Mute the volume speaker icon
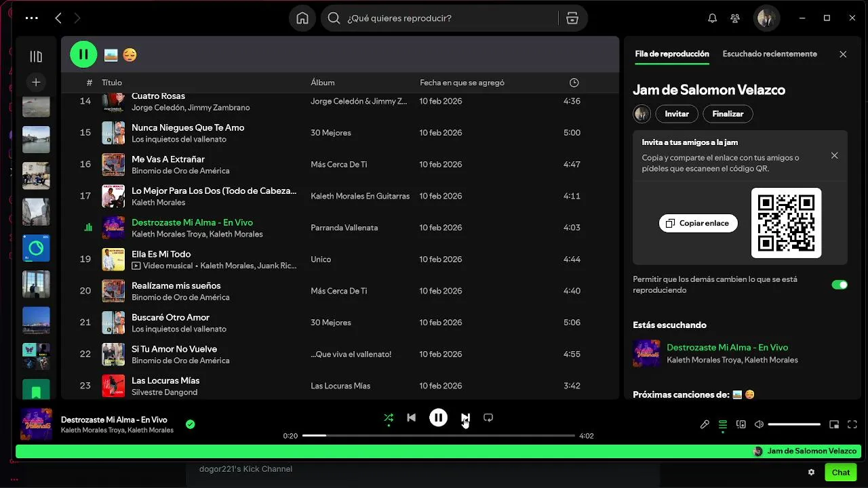The height and width of the screenshot is (488, 868). pyautogui.click(x=759, y=424)
